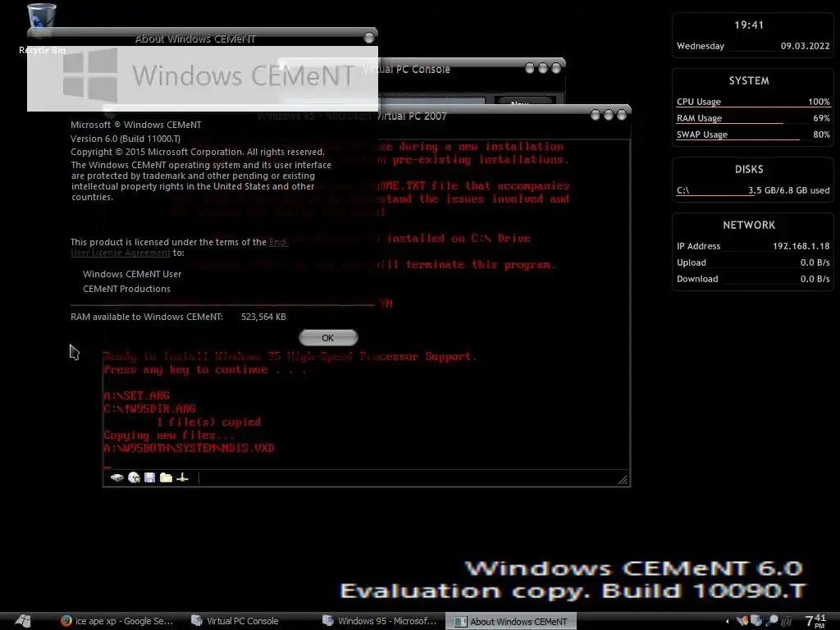
Task: Click the CD drive status icon in Virtual PC
Action: tap(134, 478)
